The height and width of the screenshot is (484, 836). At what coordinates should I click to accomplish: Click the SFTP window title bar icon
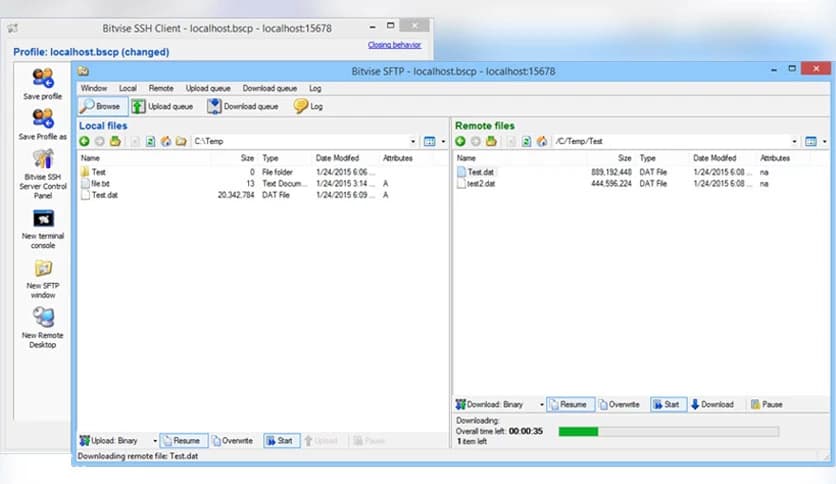click(83, 71)
